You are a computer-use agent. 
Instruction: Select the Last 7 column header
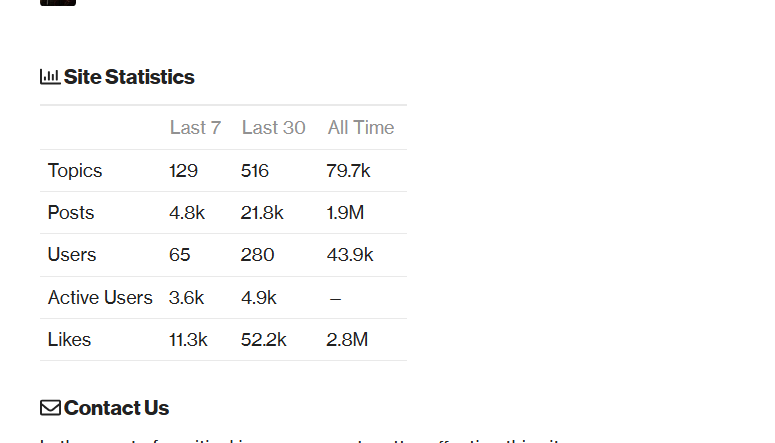(195, 127)
